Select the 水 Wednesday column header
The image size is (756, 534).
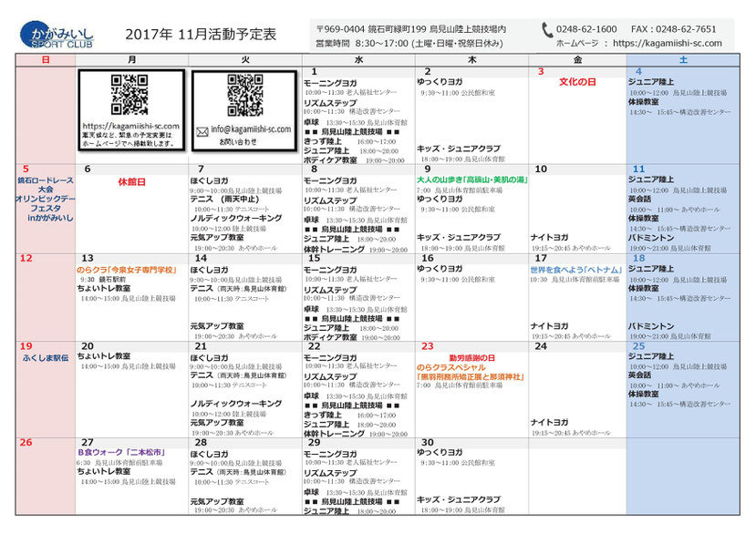(x=358, y=60)
